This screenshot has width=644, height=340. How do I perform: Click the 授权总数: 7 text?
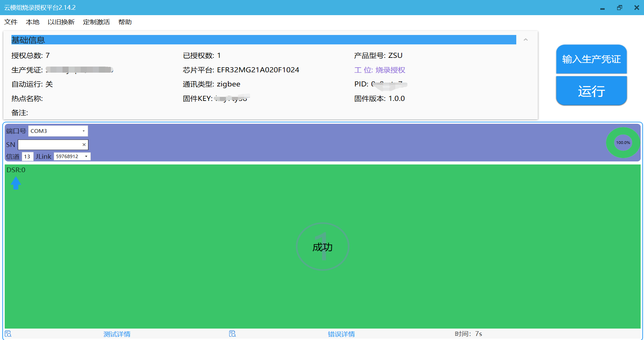pyautogui.click(x=31, y=55)
